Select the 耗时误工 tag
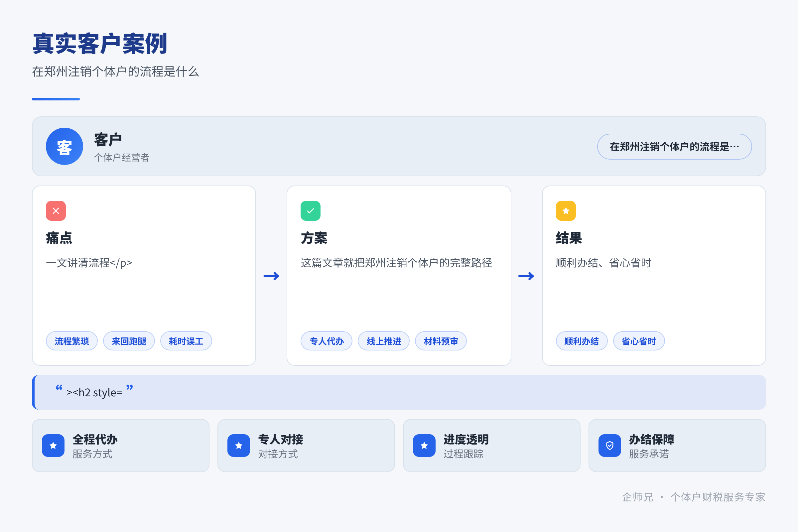The width and height of the screenshot is (798, 532). point(186,341)
